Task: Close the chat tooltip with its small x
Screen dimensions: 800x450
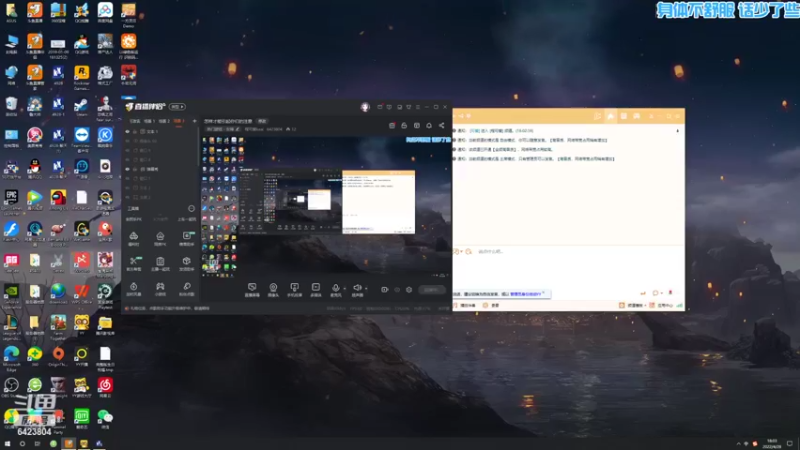Action: point(544,293)
